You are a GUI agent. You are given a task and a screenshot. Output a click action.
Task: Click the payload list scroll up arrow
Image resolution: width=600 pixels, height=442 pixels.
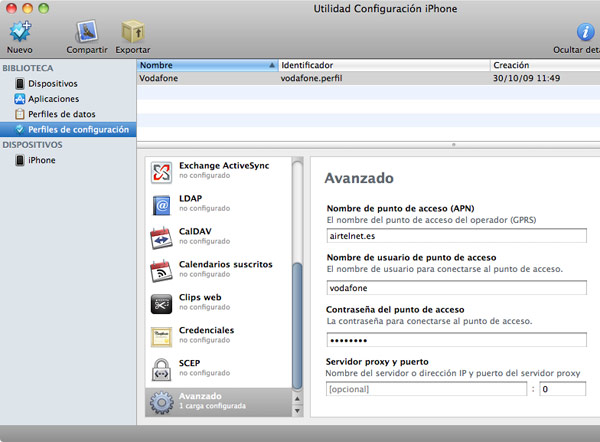(x=297, y=398)
